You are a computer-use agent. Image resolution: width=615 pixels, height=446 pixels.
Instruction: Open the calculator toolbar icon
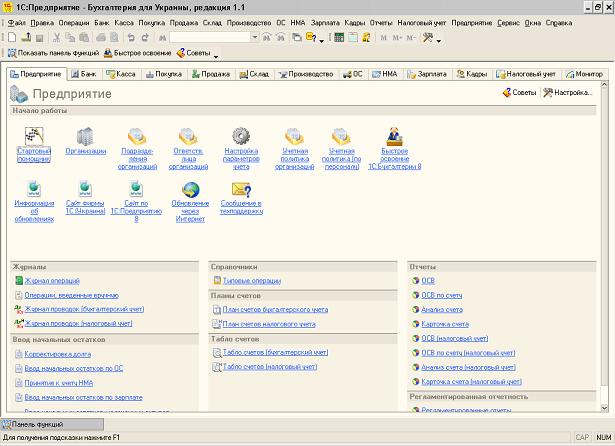pyautogui.click(x=339, y=38)
